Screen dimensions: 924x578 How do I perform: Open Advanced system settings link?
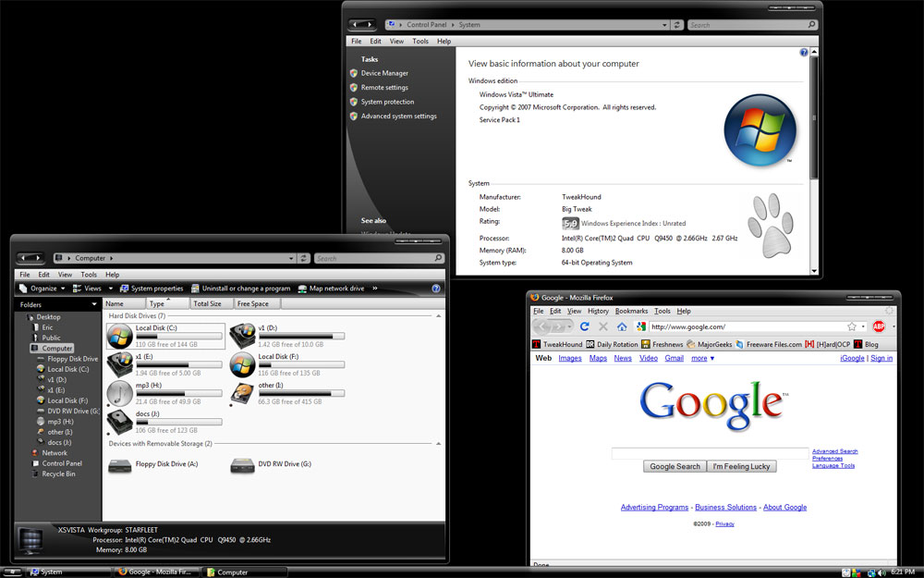(x=398, y=117)
